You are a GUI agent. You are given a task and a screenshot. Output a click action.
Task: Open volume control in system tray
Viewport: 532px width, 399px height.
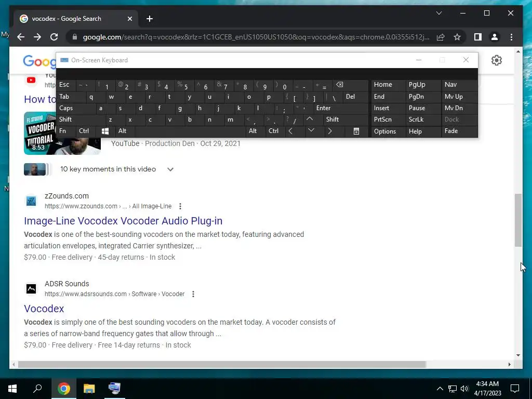tap(464, 389)
